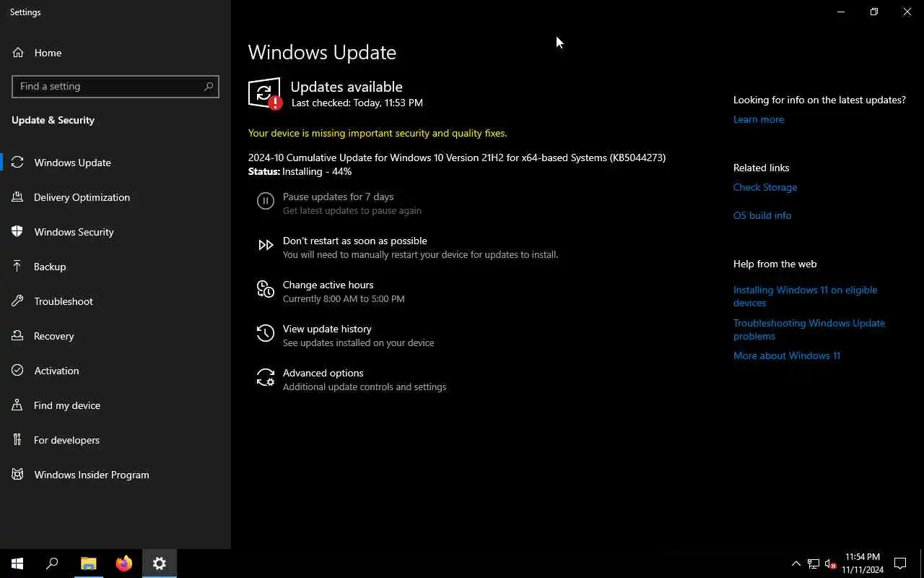
Task: Click the KB5044273 cumulative update title text
Action: click(457, 158)
